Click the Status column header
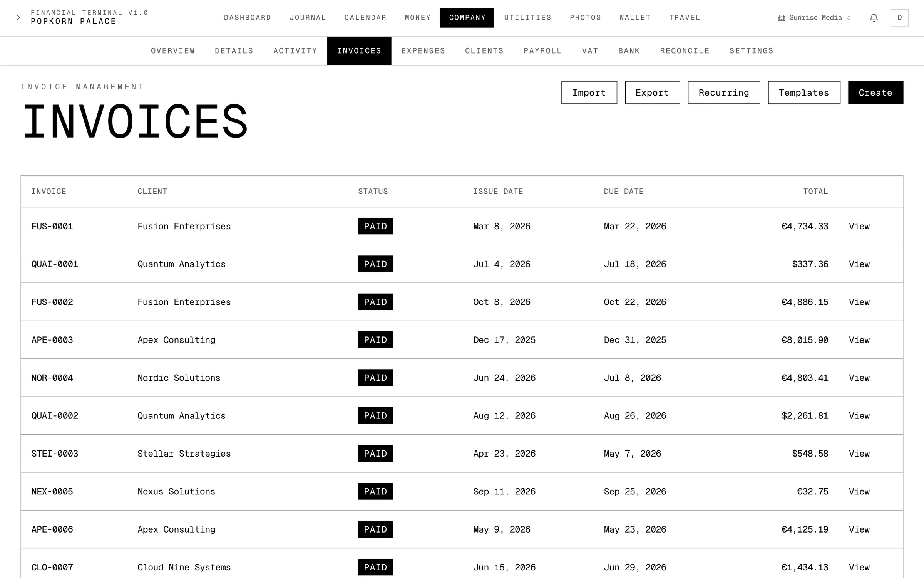The width and height of the screenshot is (924, 578). click(x=373, y=192)
